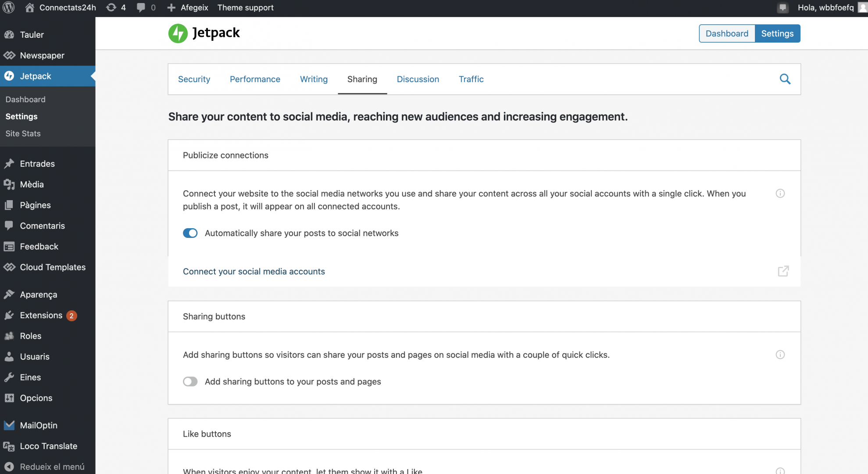Click the external link icon beside Connect accounts
Viewport: 868px width, 474px height.
click(783, 271)
